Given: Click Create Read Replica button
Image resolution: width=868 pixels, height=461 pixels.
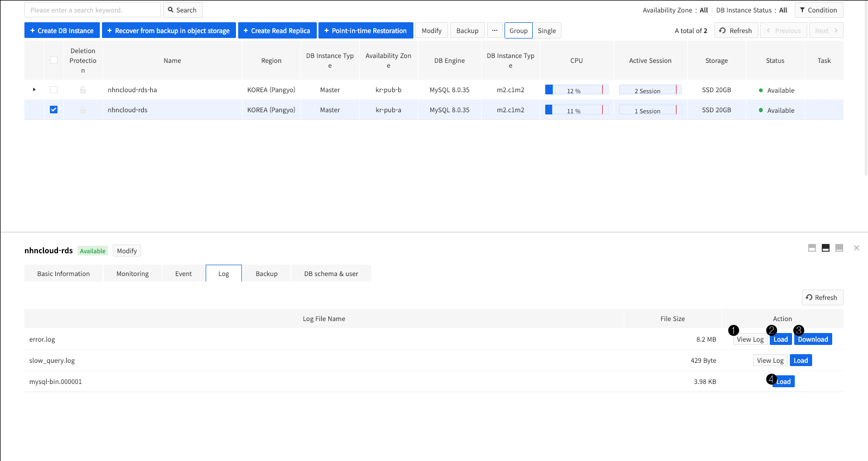Looking at the screenshot, I should (277, 30).
